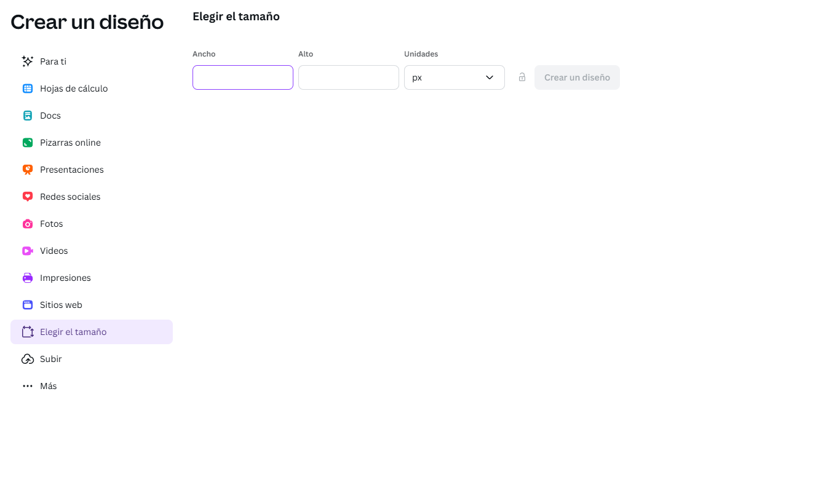Open the Unidades px dropdown
Screen dimensions: 826x504
pyautogui.click(x=455, y=77)
